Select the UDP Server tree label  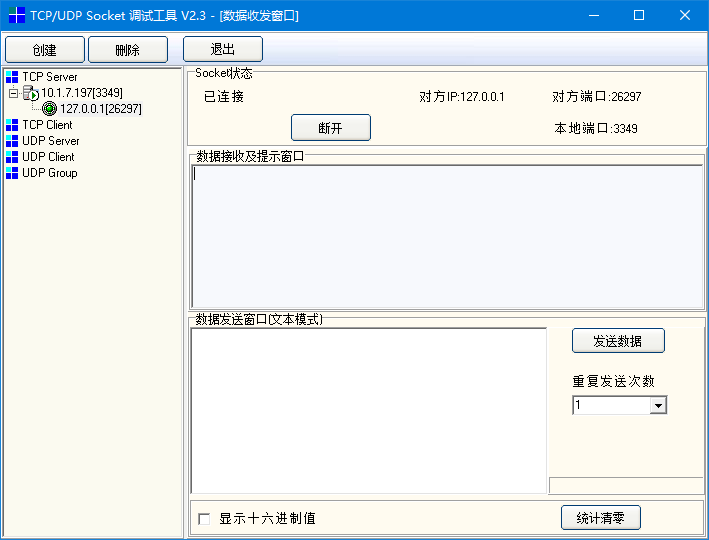click(x=51, y=141)
